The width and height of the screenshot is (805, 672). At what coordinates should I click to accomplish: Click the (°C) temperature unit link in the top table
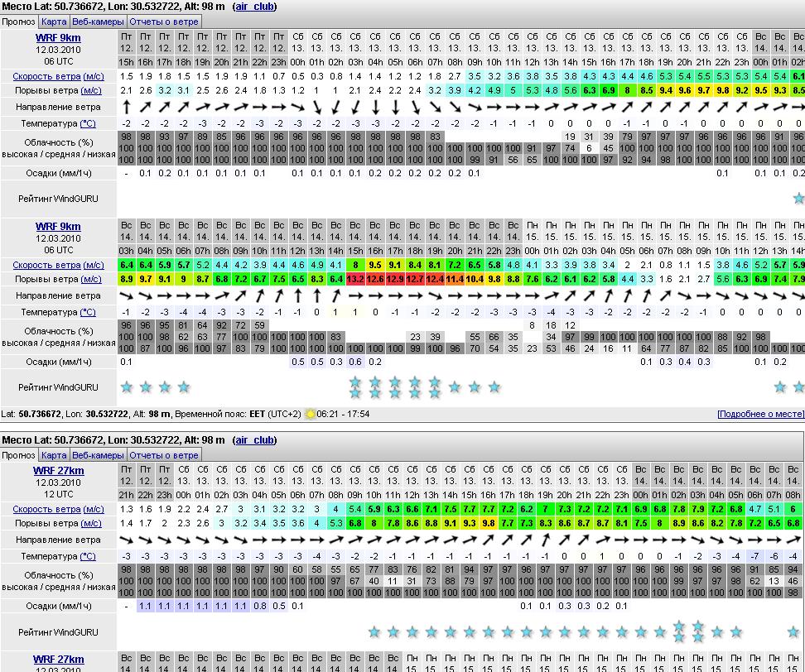(88, 123)
